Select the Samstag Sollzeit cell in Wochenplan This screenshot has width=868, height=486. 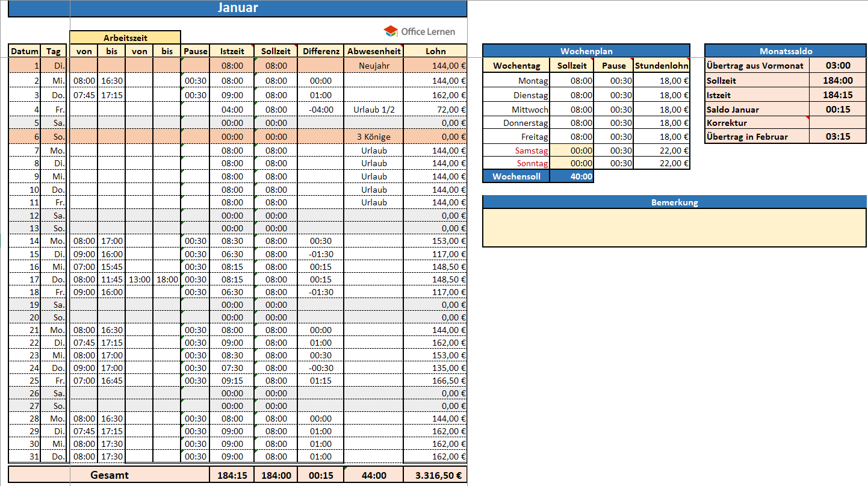[x=571, y=151]
